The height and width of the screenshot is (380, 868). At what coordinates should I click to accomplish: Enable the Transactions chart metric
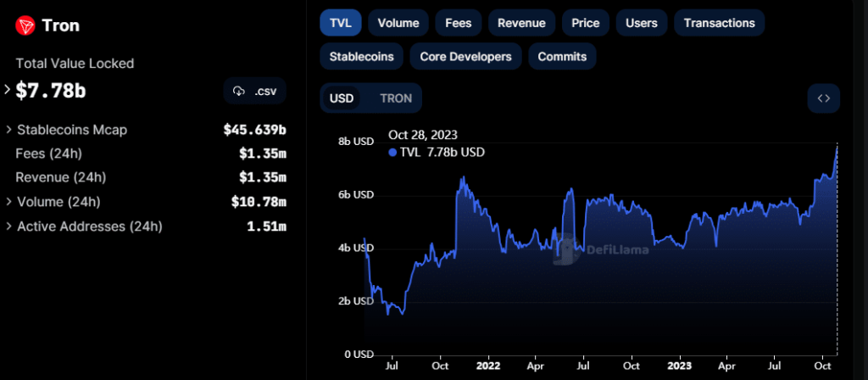(719, 23)
